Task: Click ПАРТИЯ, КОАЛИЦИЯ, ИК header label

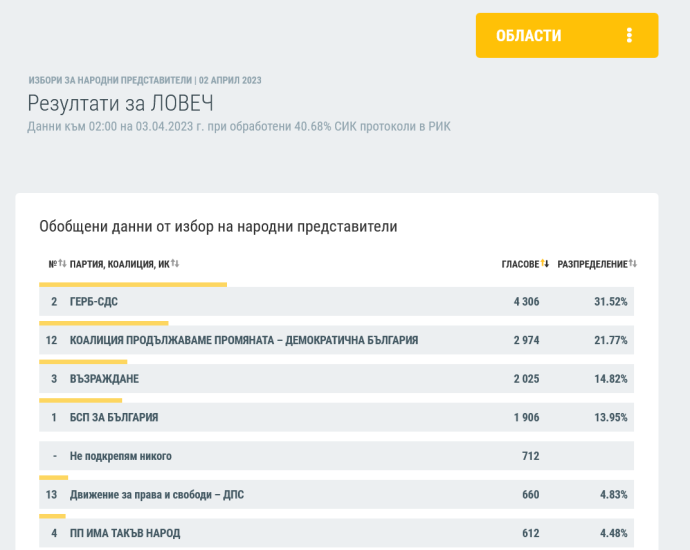Action: pyautogui.click(x=120, y=264)
